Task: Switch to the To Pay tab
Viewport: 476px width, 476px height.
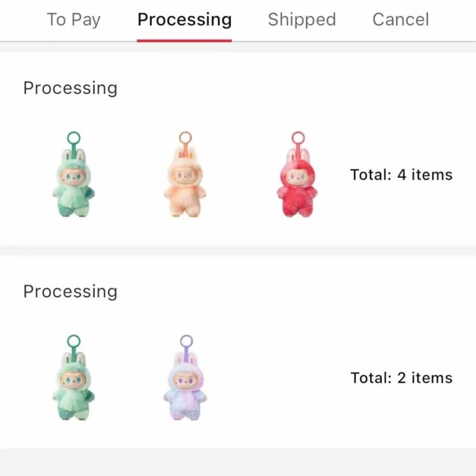Action: click(74, 20)
